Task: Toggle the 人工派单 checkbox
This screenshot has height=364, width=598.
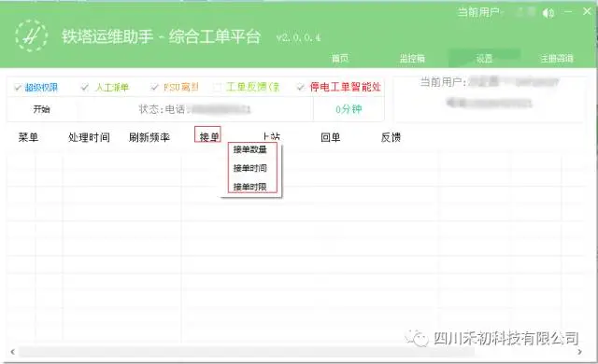Action: pyautogui.click(x=85, y=88)
